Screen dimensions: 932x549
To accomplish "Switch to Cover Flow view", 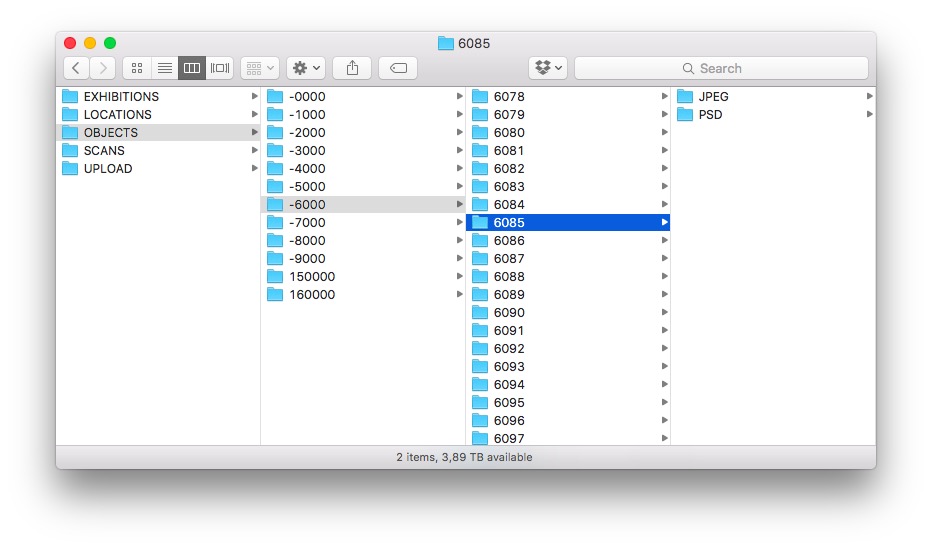I will (x=219, y=68).
